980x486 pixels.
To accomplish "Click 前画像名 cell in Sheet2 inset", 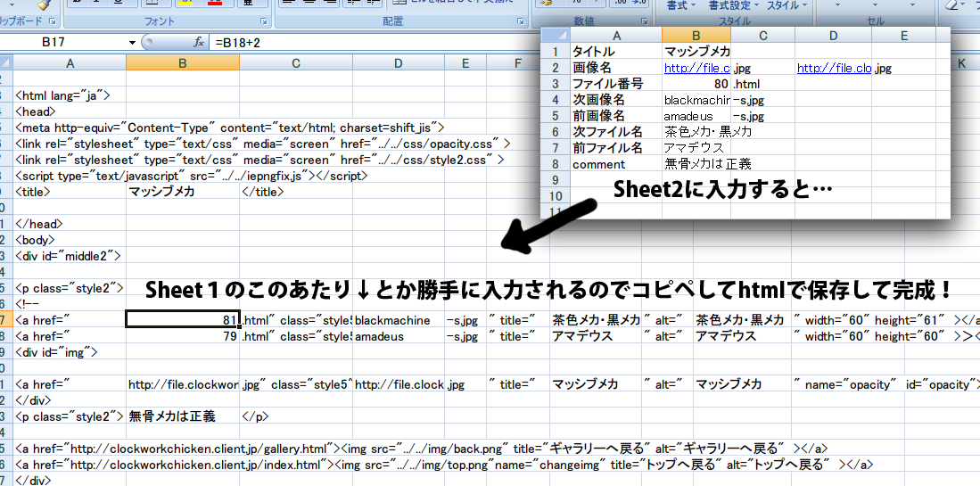I will [x=615, y=116].
